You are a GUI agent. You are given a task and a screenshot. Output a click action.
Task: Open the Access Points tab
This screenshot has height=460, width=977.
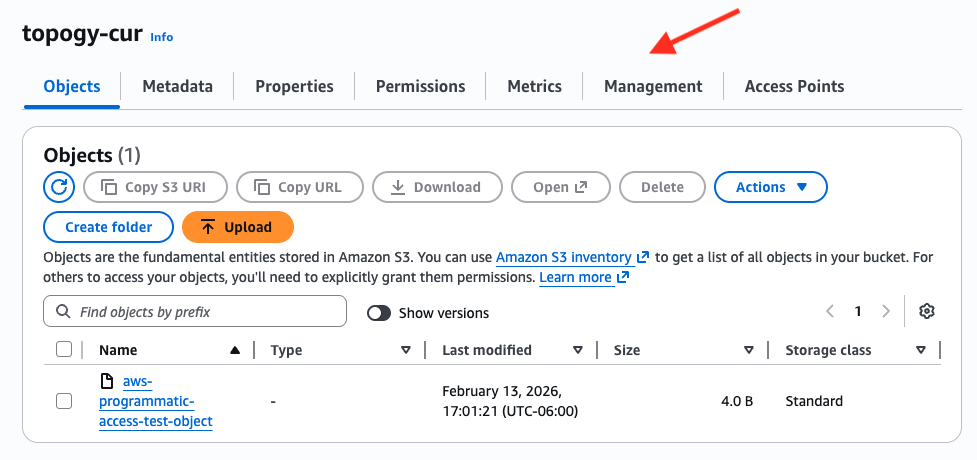pos(794,86)
